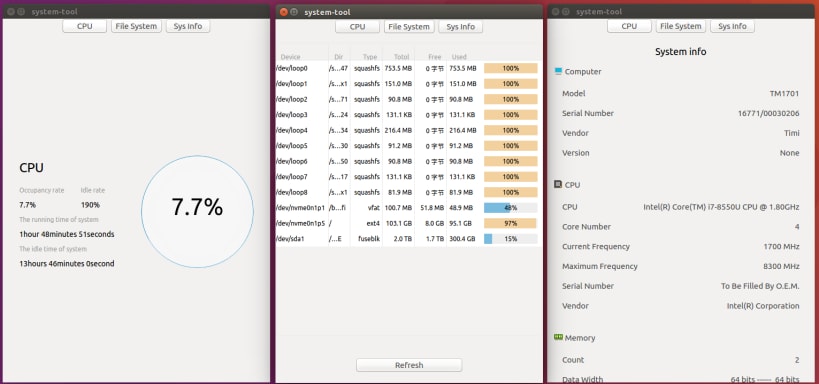Select CPU tab in middle window
The image size is (819, 384).
(357, 27)
